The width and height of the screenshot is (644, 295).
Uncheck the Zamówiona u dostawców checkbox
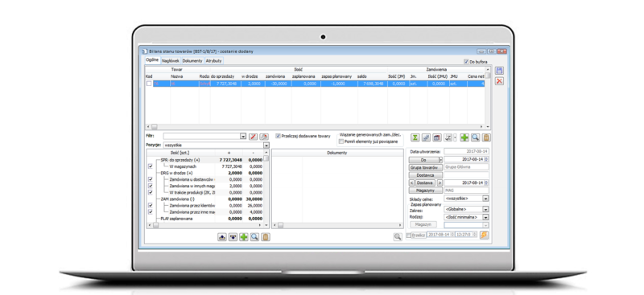(x=151, y=179)
